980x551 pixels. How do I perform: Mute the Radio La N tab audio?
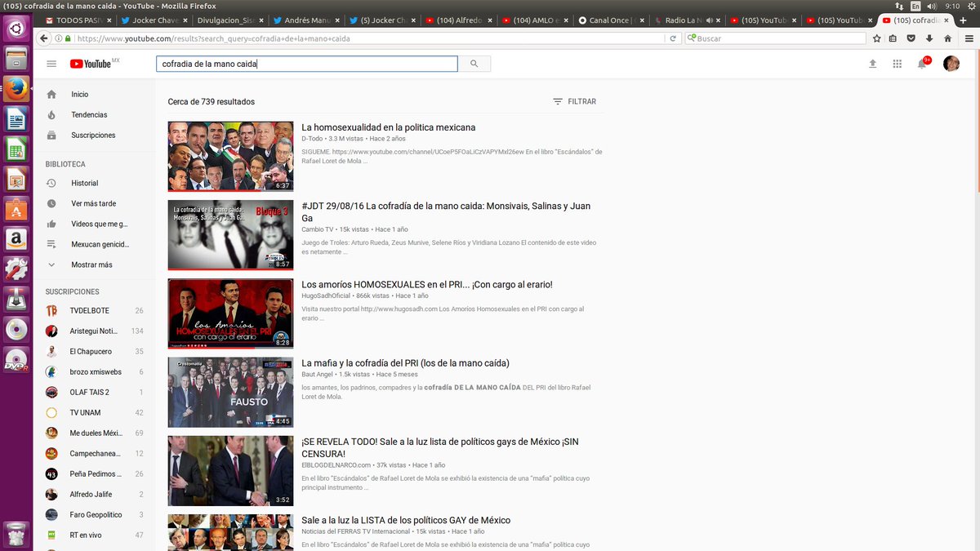[709, 20]
